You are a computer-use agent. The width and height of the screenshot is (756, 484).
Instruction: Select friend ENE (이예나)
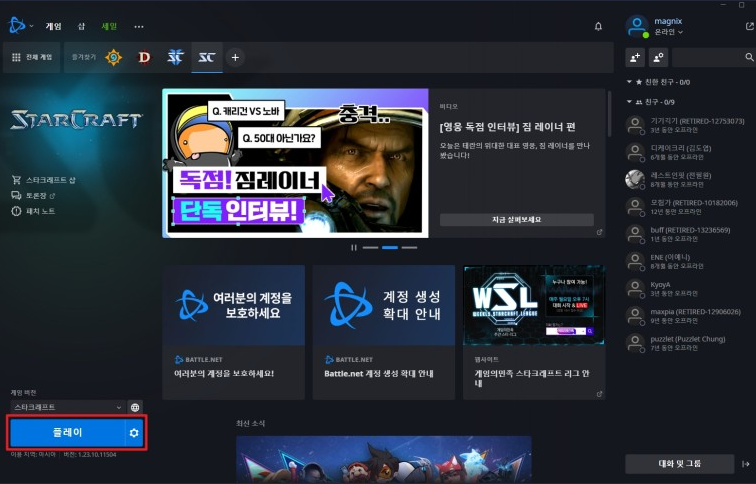pyautogui.click(x=685, y=261)
